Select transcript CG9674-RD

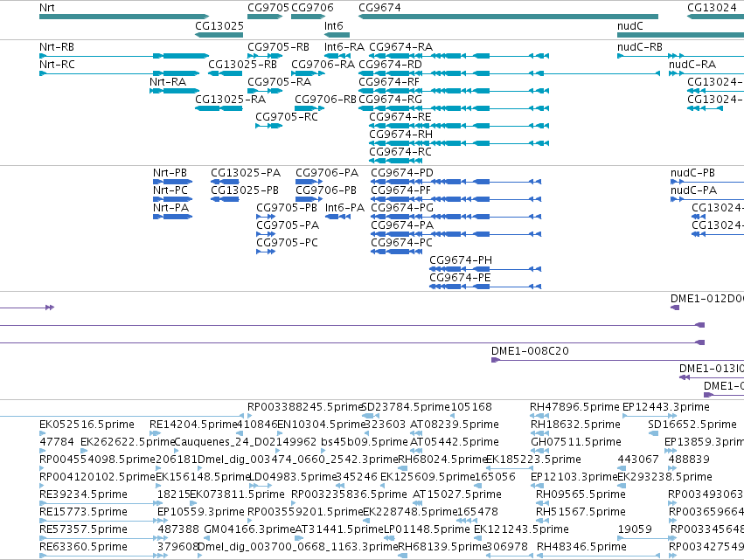[x=390, y=65]
